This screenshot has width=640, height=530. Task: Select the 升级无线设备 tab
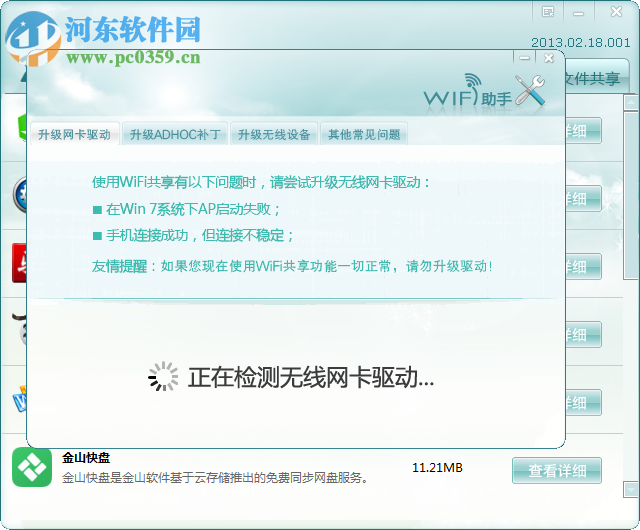pos(274,134)
